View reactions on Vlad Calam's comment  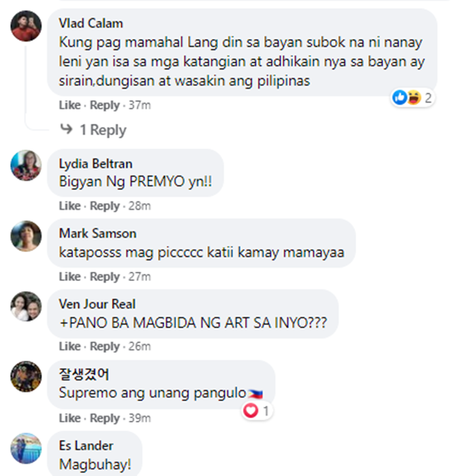click(x=412, y=97)
